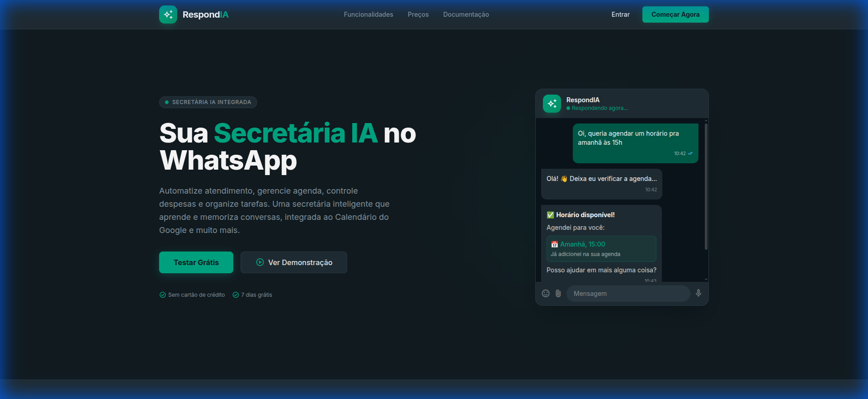Click the RespondIA sparkle logo in header
868x399 pixels.
(x=168, y=14)
